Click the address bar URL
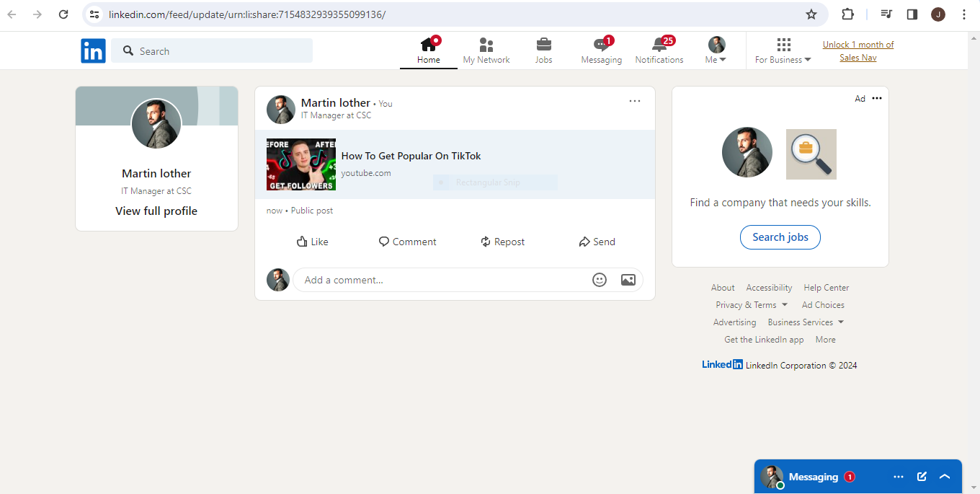The image size is (980, 494). pos(247,14)
